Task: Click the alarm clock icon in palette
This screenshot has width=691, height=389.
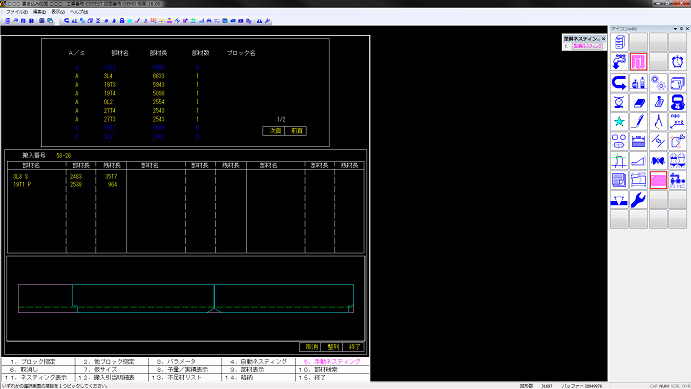Action: click(677, 62)
